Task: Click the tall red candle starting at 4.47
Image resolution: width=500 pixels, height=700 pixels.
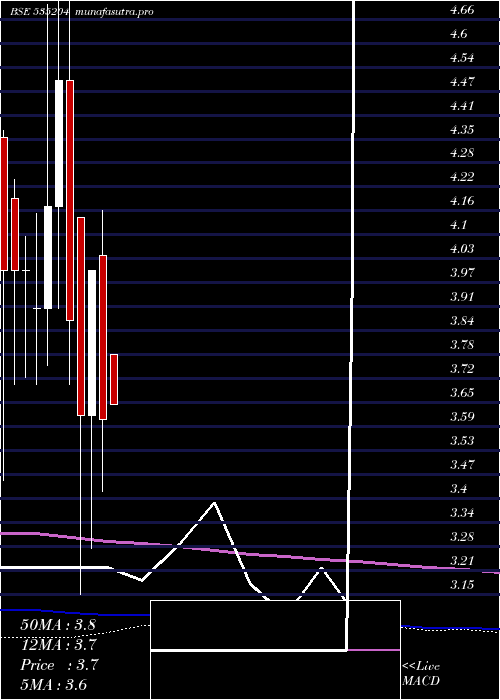Action: coord(70,200)
